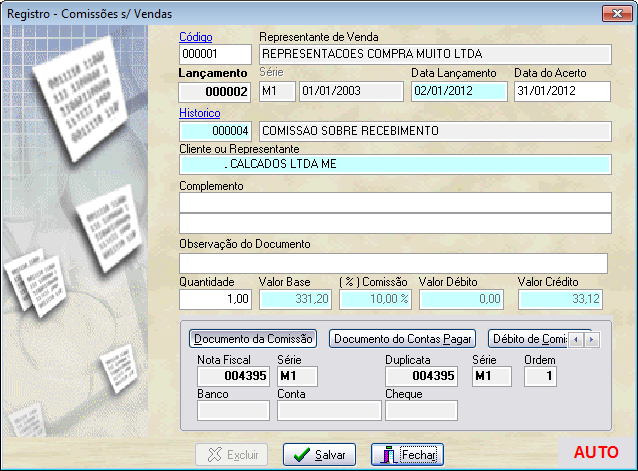Screen dimensions: 638x471
Task: Edit the Quantidade field
Action: (215, 300)
